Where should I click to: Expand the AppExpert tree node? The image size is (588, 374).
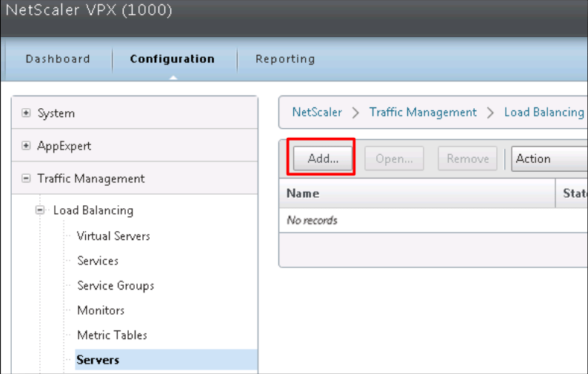(27, 146)
